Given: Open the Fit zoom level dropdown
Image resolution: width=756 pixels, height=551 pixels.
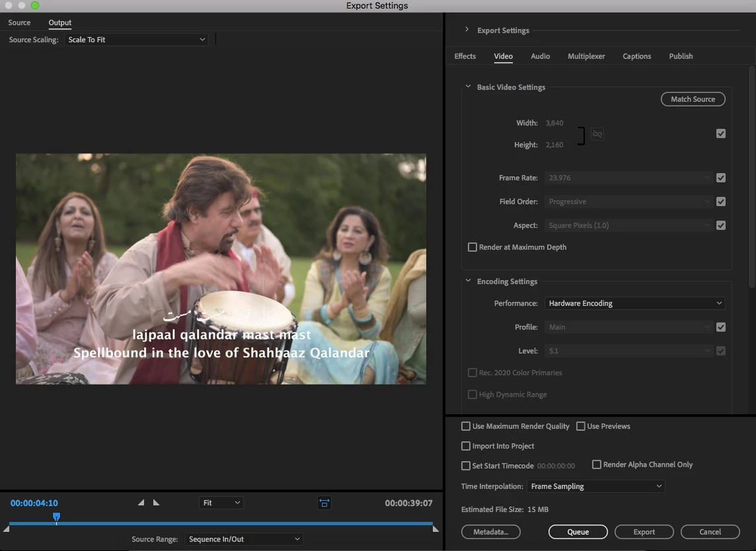Looking at the screenshot, I should (221, 503).
